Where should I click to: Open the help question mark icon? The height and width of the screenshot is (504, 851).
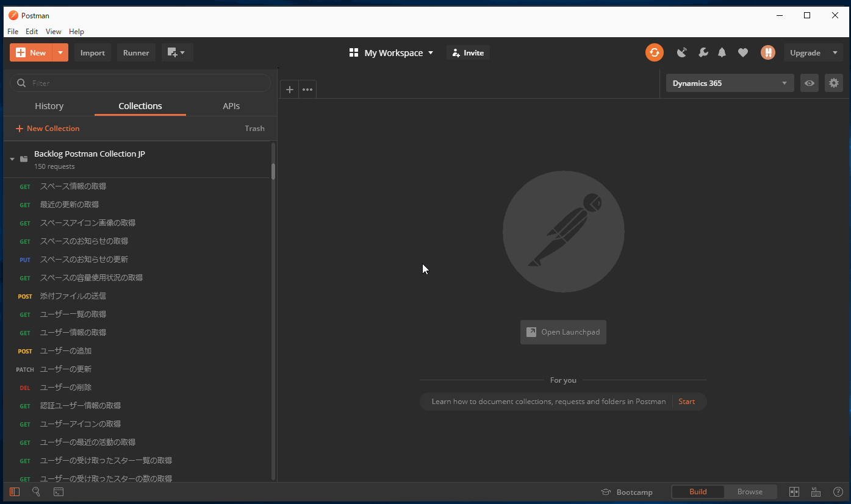838,492
